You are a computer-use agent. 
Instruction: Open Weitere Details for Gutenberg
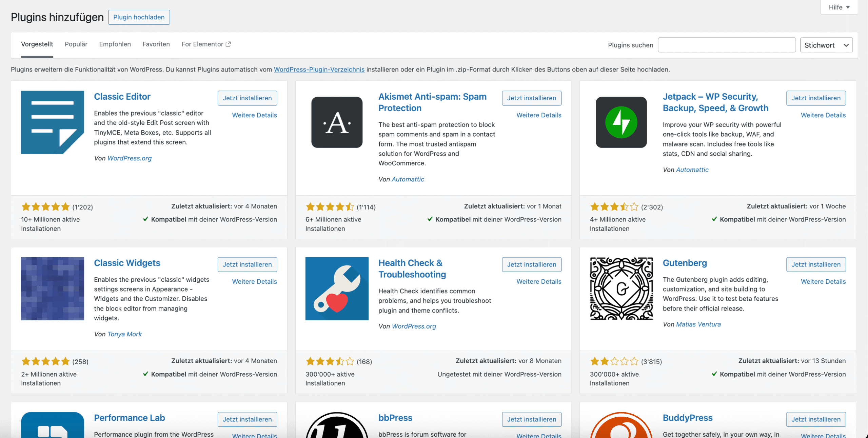pos(823,282)
